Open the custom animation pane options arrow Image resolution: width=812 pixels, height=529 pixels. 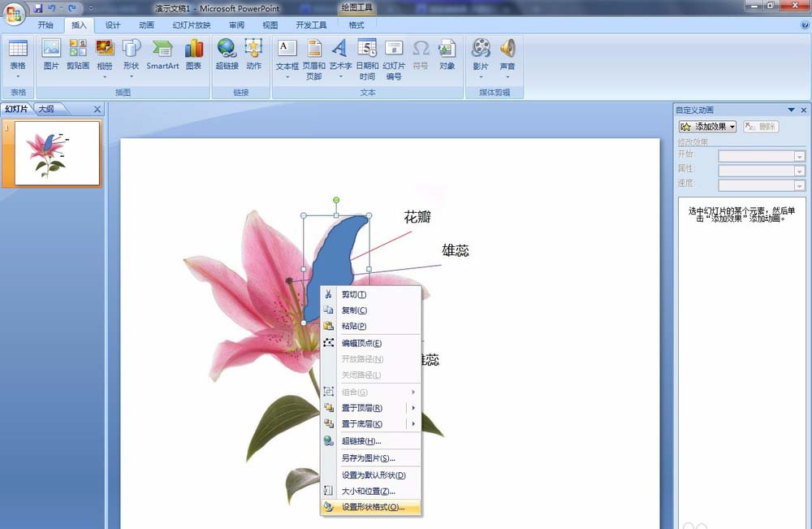tap(791, 110)
